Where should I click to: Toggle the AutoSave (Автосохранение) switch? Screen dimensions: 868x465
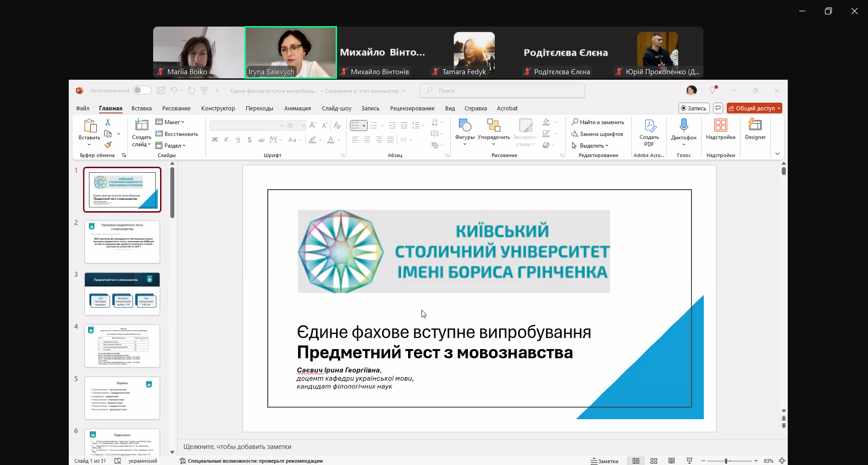pyautogui.click(x=142, y=90)
